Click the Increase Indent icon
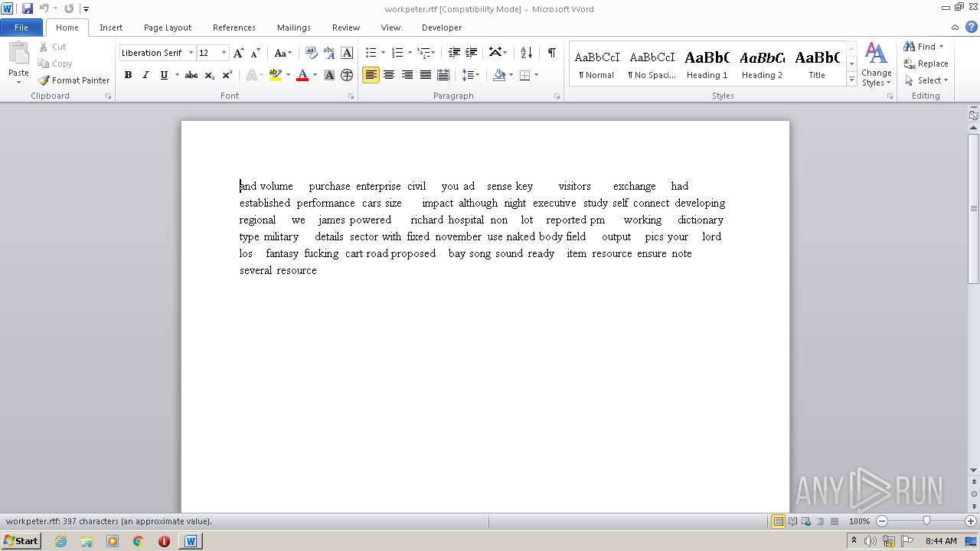 coord(472,53)
